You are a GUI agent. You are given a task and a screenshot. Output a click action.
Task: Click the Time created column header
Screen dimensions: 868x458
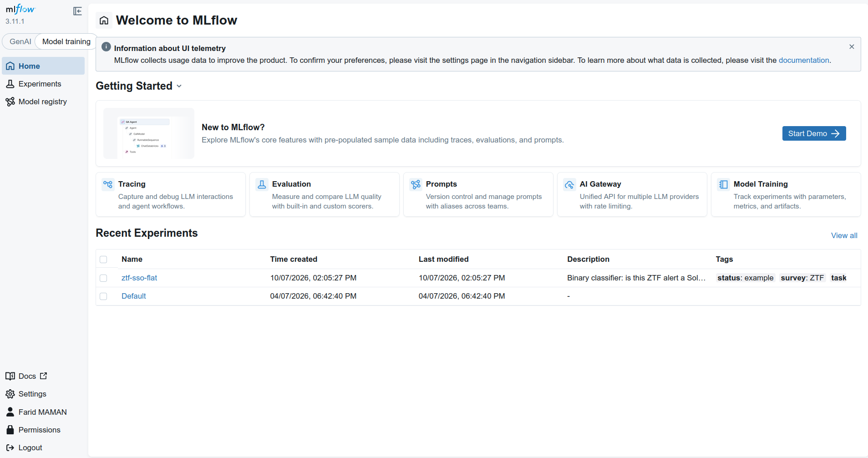point(294,259)
